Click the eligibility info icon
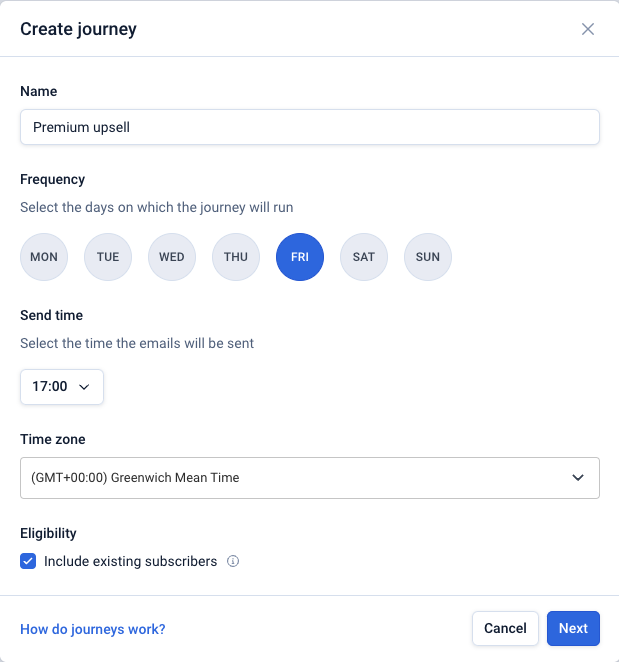619x662 pixels. (233, 562)
